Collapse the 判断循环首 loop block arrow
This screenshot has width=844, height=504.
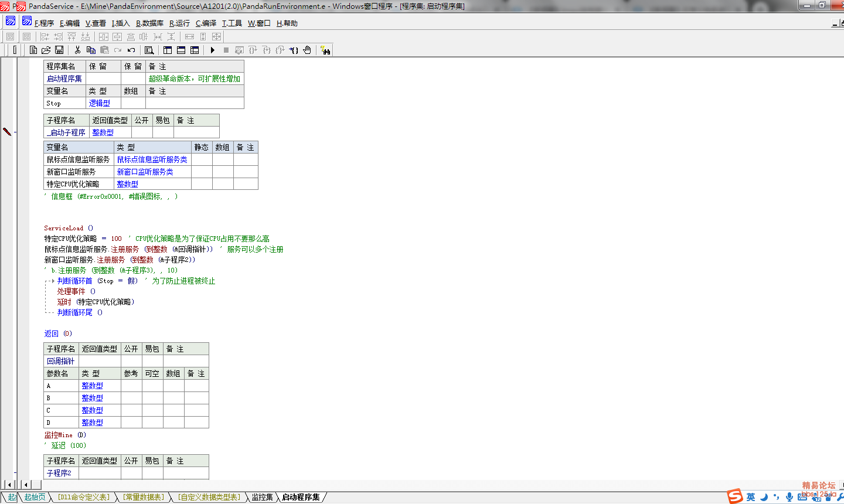53,281
